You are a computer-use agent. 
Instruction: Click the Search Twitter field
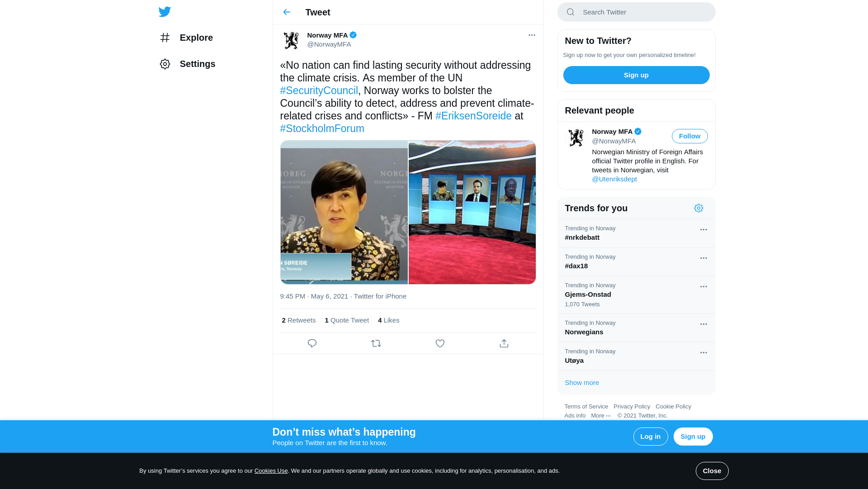(642, 12)
